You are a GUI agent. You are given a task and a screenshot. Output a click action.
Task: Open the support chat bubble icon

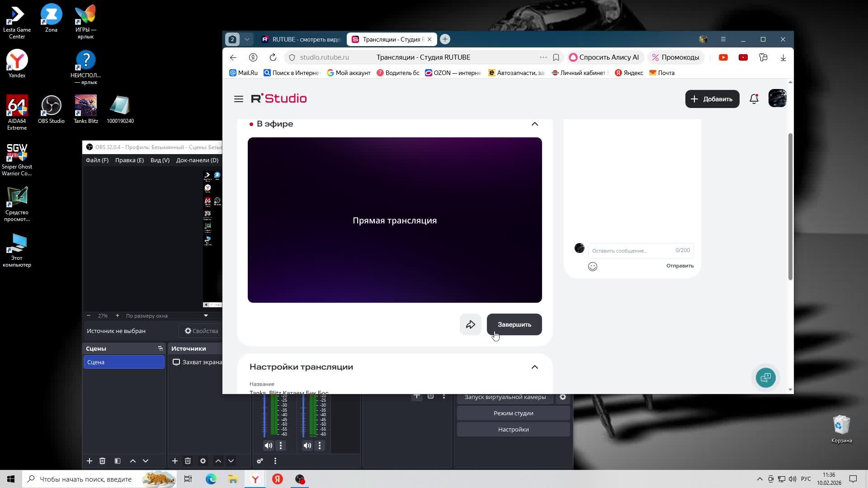coord(765,378)
